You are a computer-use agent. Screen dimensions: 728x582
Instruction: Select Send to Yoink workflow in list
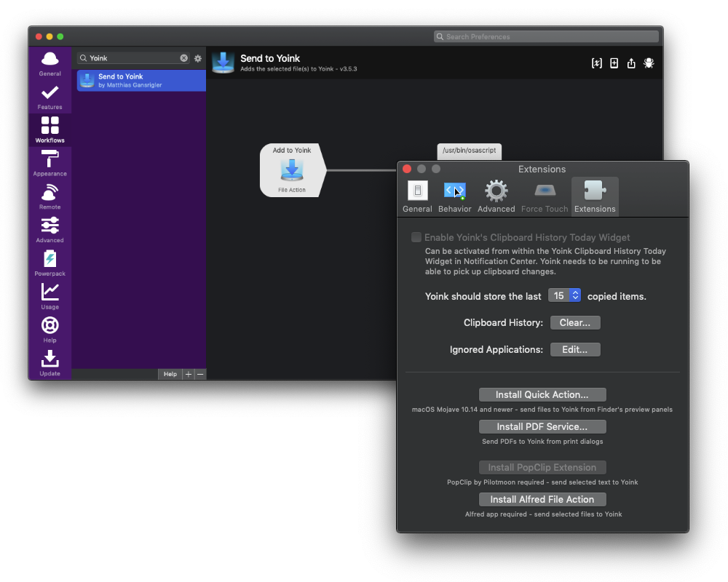pos(141,80)
